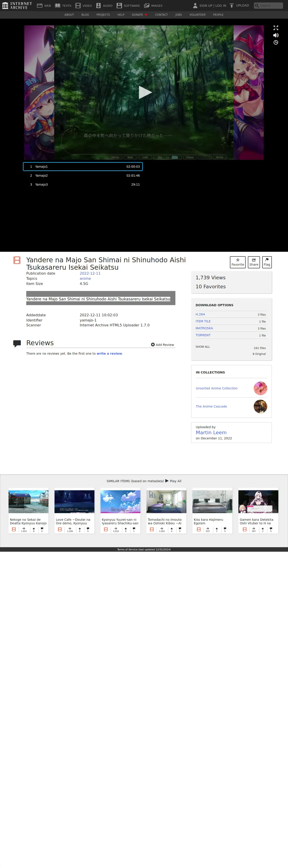The image size is (288, 868).
Task: Click the Add Review plus icon
Action: click(153, 345)
